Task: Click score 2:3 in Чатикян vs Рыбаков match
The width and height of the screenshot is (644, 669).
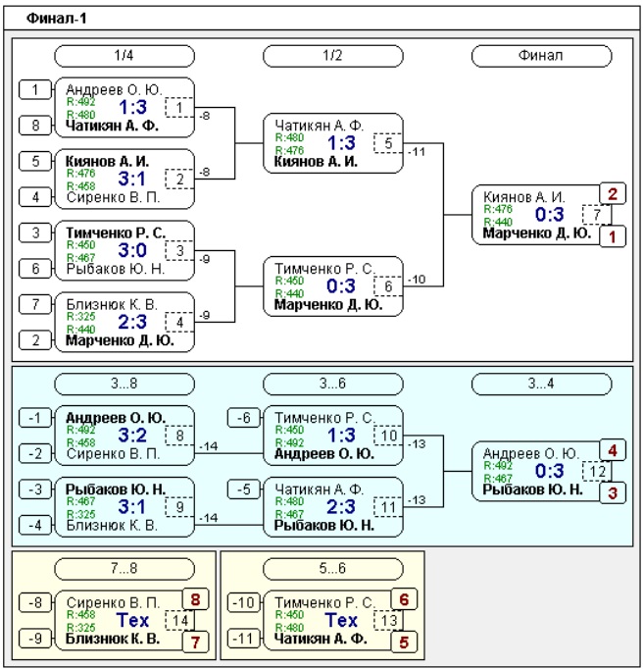Action: (x=341, y=507)
